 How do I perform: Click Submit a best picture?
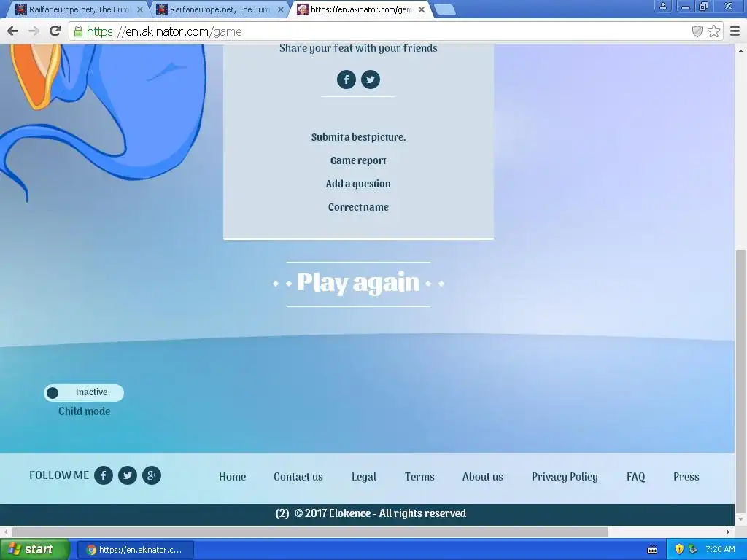[x=358, y=137]
